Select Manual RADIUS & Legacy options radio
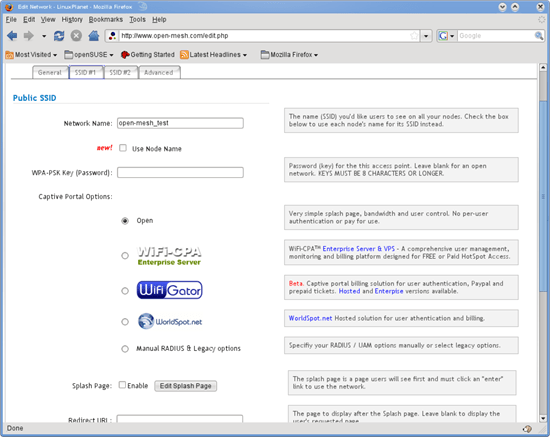 125,349
